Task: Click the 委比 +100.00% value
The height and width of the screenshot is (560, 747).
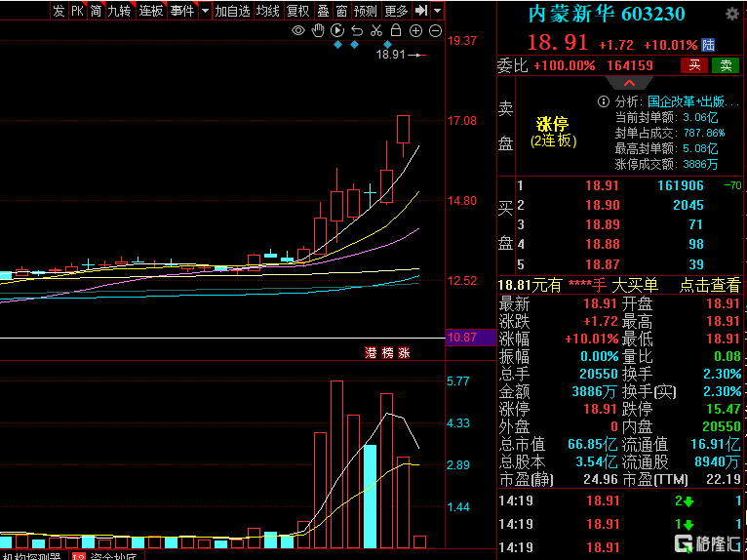Action: [564, 65]
